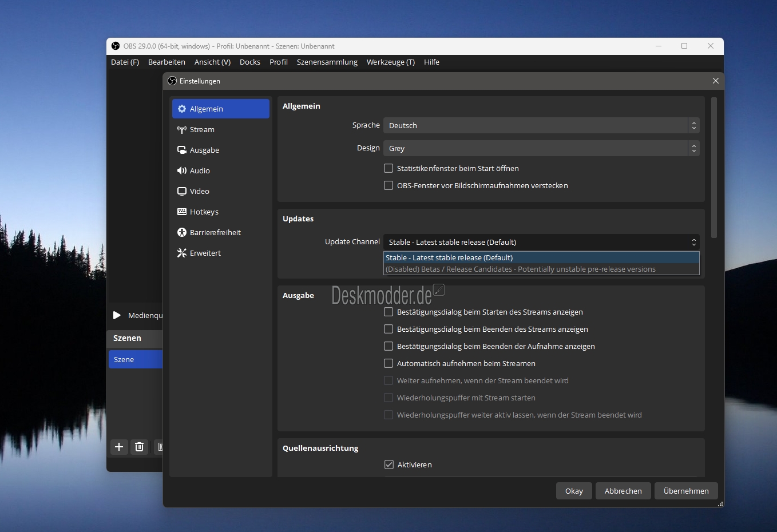Check Bestätigungsdialog beim Starten des Streams
Image resolution: width=777 pixels, height=532 pixels.
(x=388, y=312)
